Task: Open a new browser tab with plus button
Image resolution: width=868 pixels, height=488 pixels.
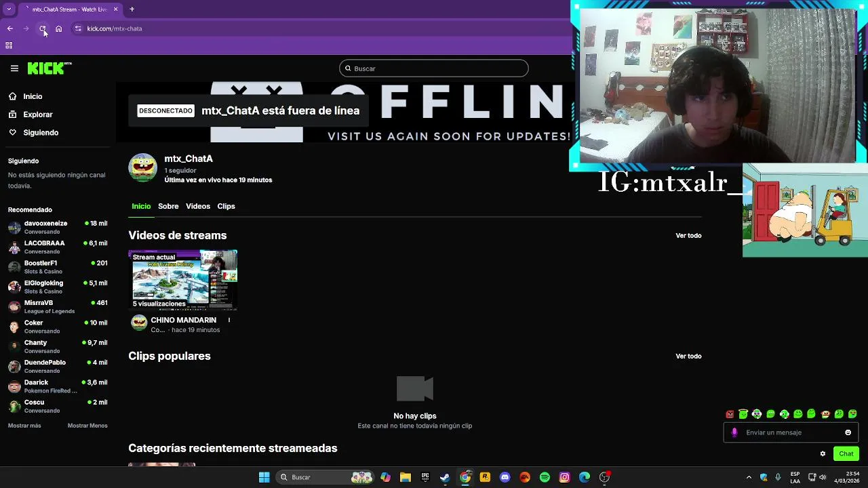Action: (132, 9)
